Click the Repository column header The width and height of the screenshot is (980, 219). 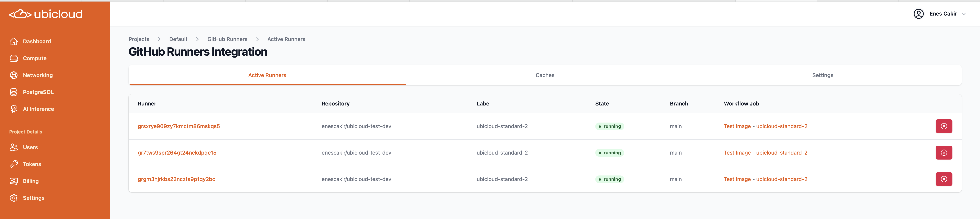pos(336,104)
